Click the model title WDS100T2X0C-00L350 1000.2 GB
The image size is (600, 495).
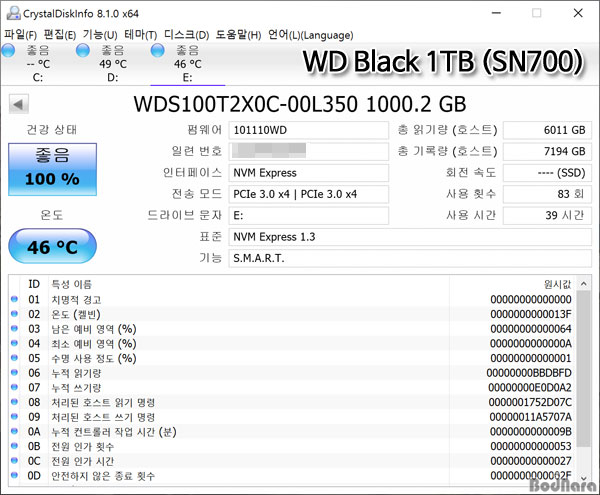pyautogui.click(x=300, y=104)
